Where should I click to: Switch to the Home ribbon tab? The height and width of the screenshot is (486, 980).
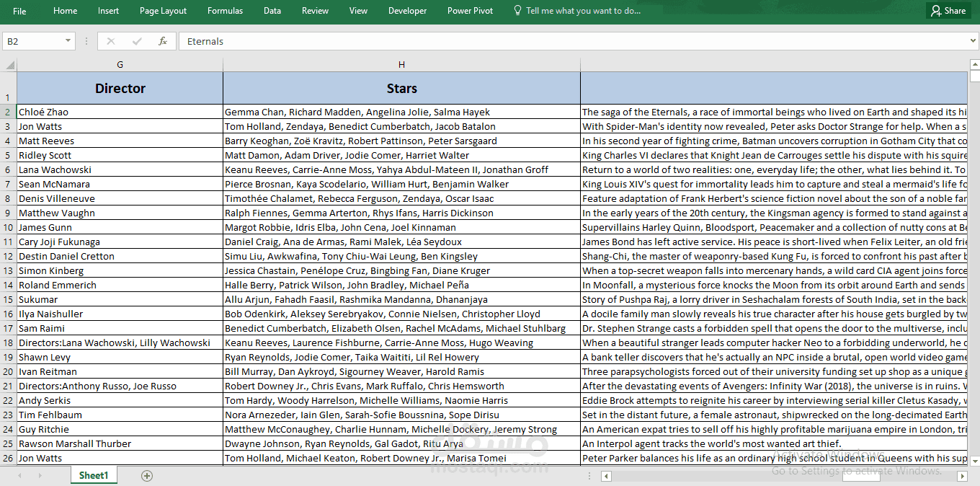[x=66, y=11]
